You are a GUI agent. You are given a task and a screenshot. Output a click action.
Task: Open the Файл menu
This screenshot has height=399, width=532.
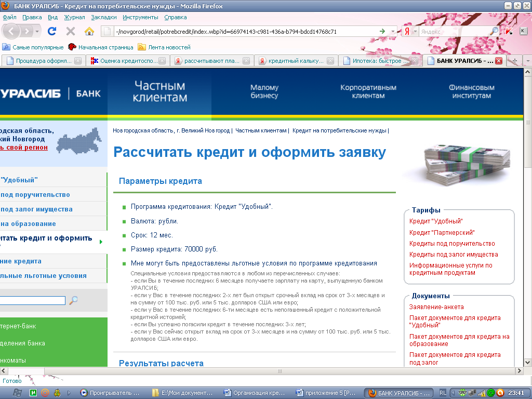[x=9, y=17]
